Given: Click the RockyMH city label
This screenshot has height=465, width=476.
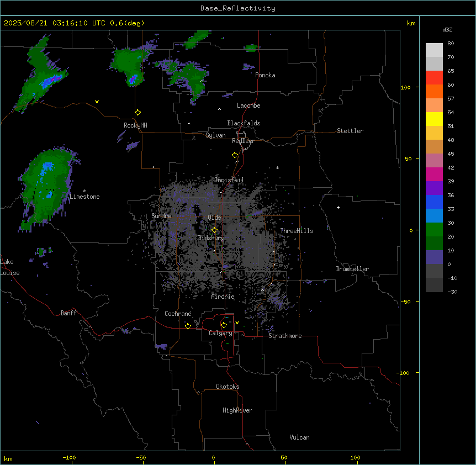Looking at the screenshot, I should pyautogui.click(x=135, y=125).
